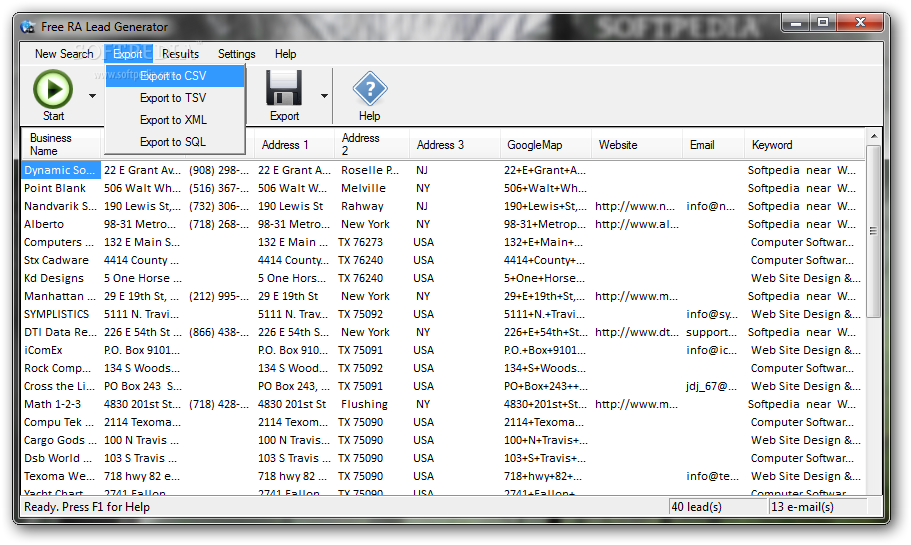911x545 pixels.
Task: Click the blue question mark Help icon
Action: pos(370,89)
